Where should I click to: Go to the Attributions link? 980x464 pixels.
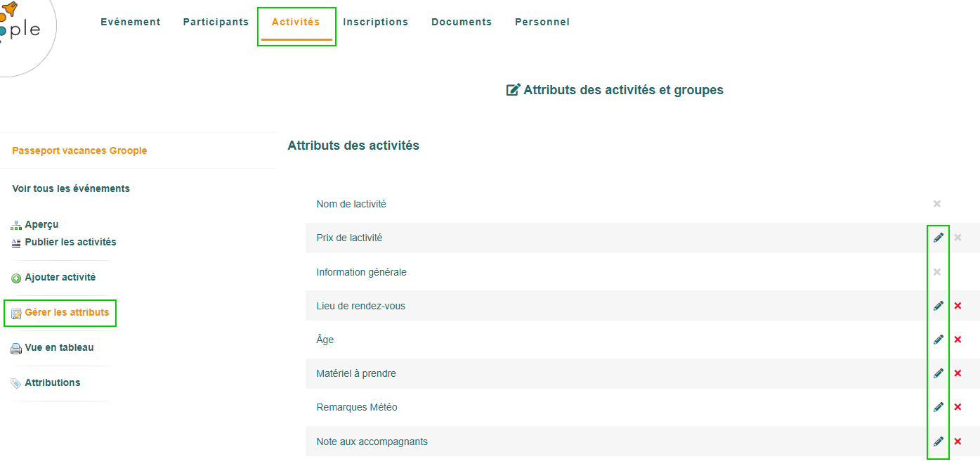[x=53, y=382]
